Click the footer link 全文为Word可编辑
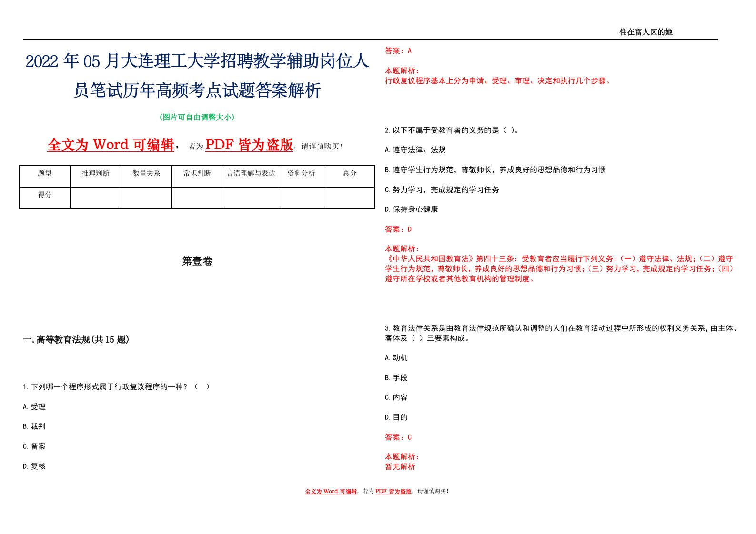This screenshot has height=534, width=756. coord(331,491)
